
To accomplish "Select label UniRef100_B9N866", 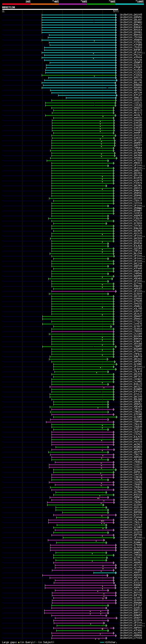I will coord(131,85).
